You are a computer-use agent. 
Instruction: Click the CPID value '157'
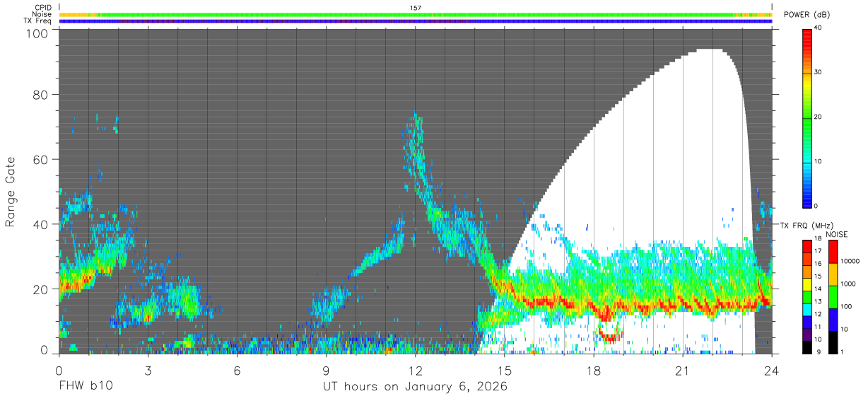click(416, 8)
